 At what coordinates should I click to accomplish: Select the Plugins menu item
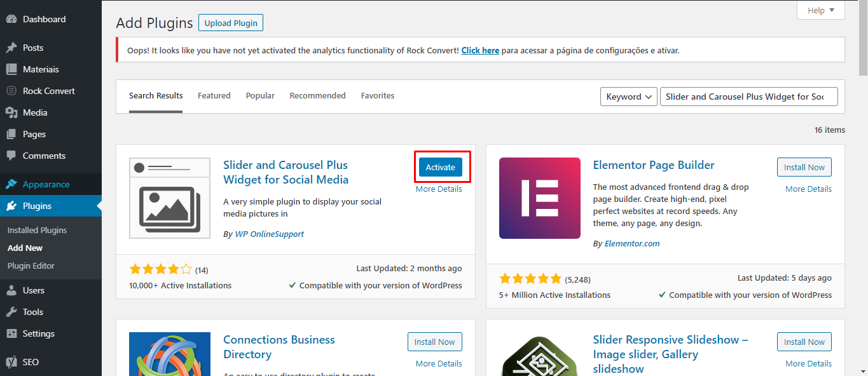coord(51,206)
